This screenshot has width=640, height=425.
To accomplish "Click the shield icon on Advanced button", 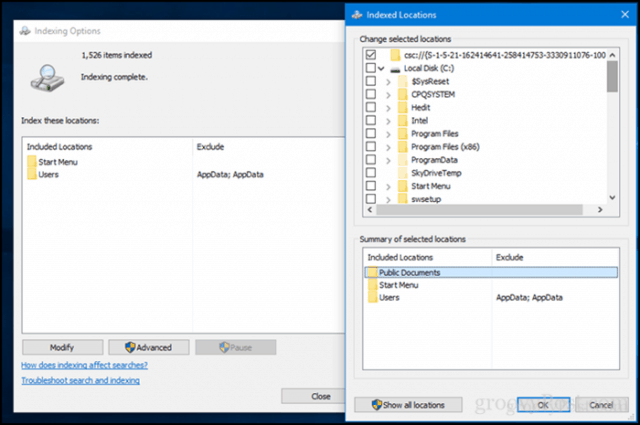I will 130,347.
